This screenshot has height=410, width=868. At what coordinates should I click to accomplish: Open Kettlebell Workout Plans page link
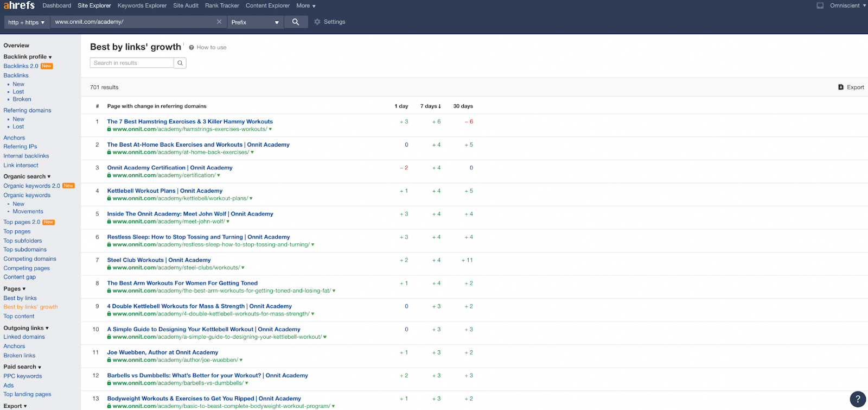pyautogui.click(x=165, y=191)
